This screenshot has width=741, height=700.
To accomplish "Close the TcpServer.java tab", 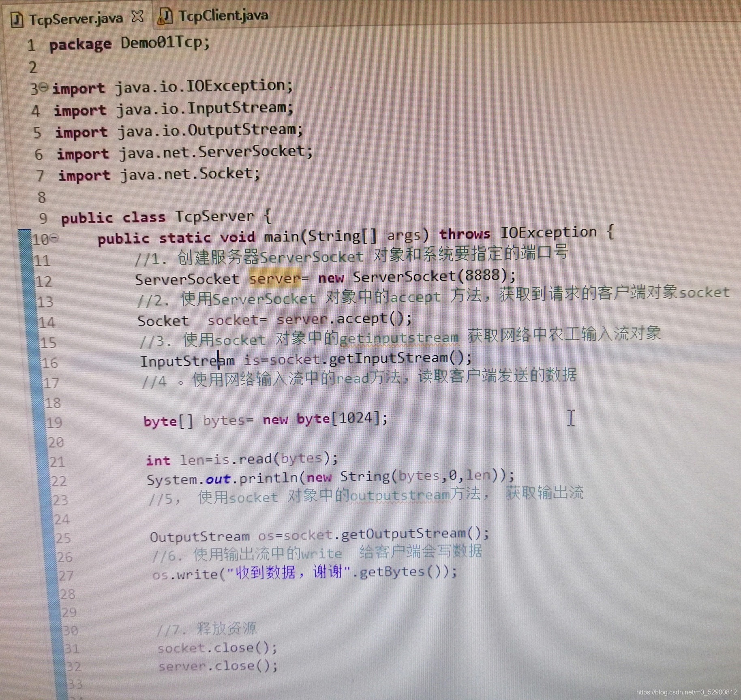I will coord(138,16).
